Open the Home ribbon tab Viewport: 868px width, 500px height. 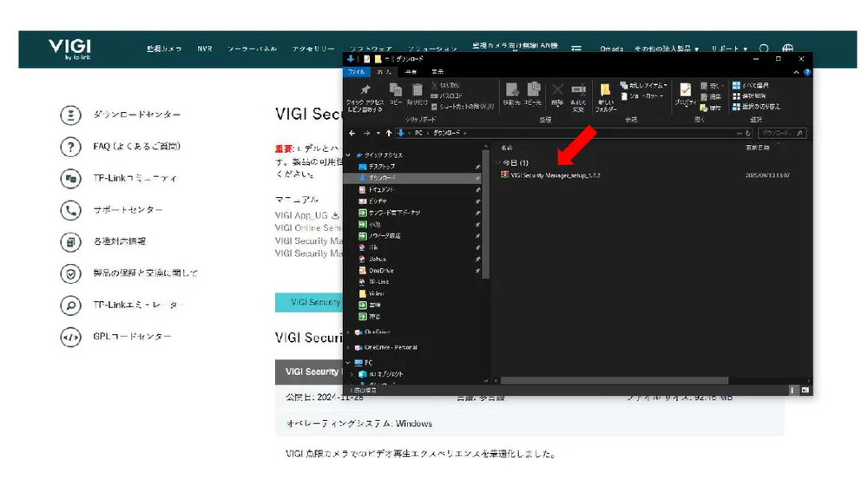coord(385,72)
